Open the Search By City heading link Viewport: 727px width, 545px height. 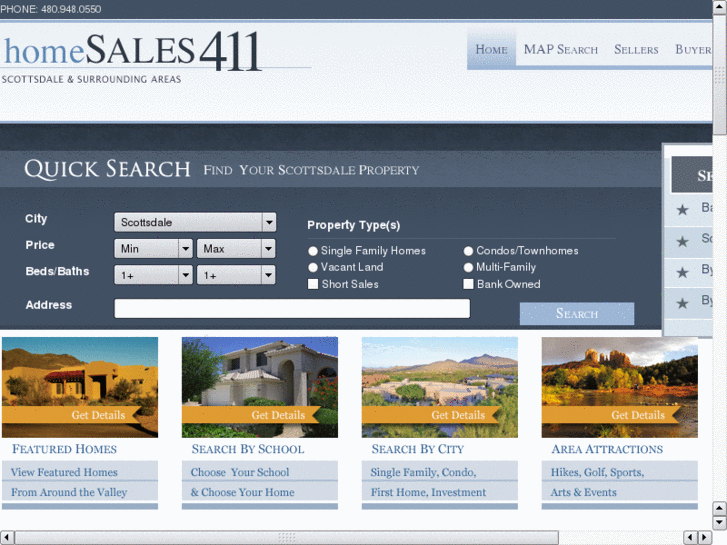[418, 449]
